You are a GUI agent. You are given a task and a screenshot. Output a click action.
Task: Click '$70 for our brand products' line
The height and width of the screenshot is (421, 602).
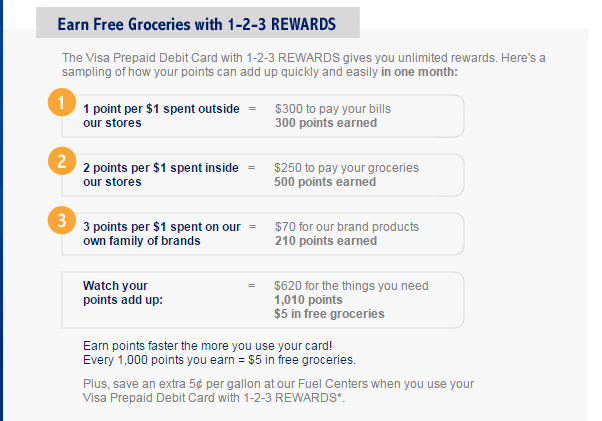click(x=347, y=227)
